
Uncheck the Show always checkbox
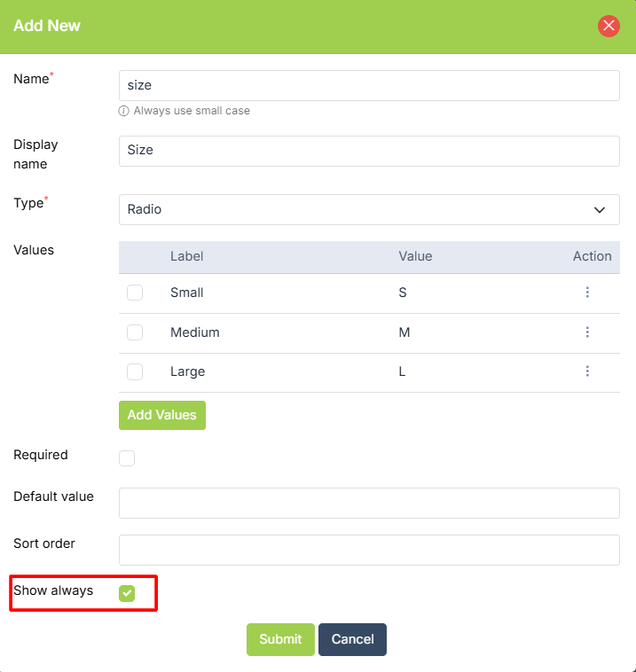[127, 593]
